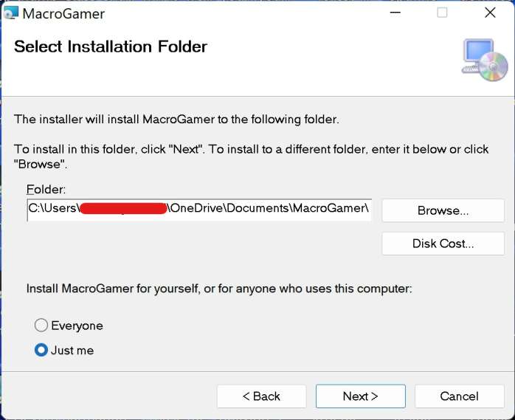
Task: Click the Select Installation Folder heading
Action: [x=111, y=47]
